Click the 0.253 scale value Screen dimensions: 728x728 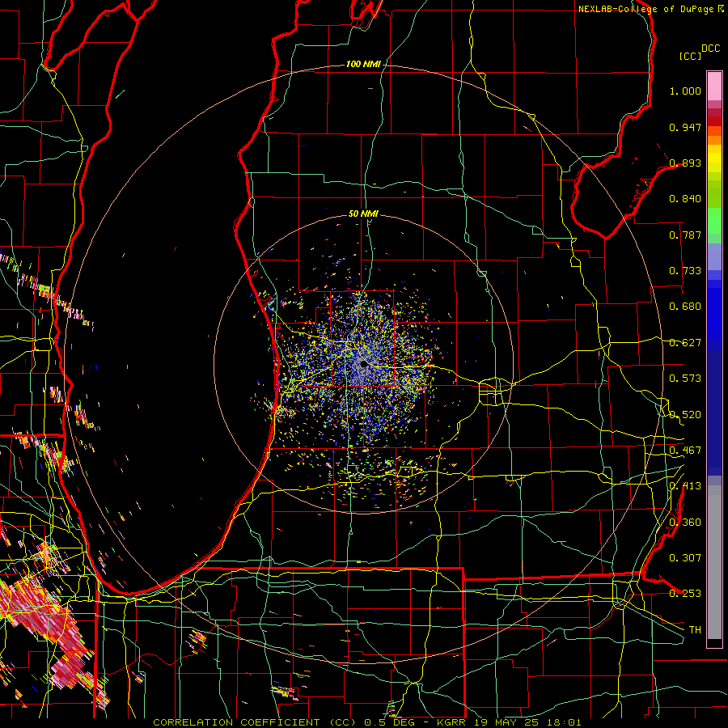click(685, 594)
